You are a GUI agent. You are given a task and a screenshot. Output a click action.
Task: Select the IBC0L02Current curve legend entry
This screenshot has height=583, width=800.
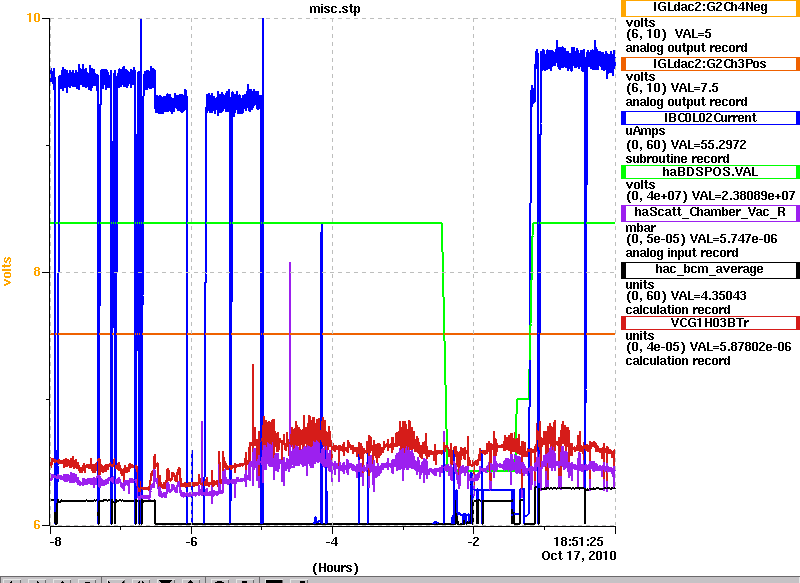coord(710,118)
